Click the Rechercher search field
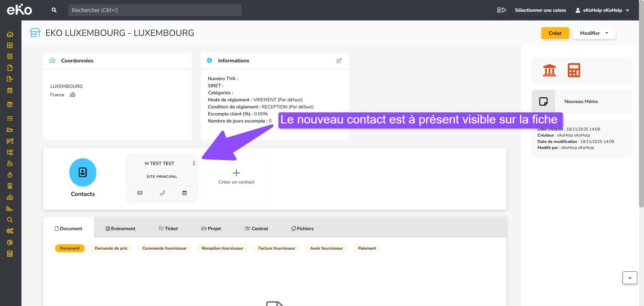 pyautogui.click(x=155, y=10)
